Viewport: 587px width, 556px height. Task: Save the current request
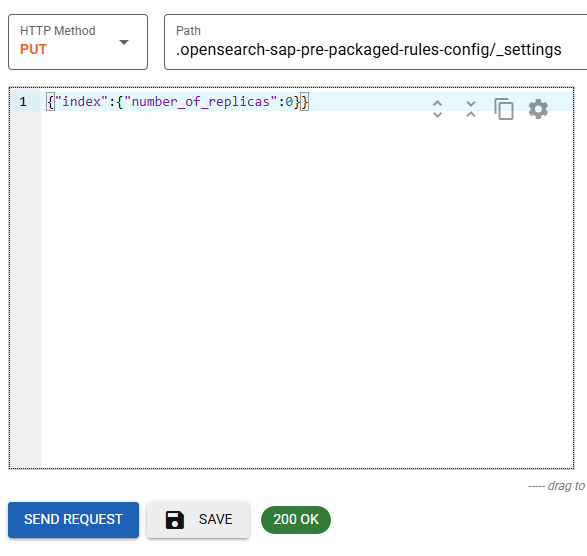tap(198, 520)
